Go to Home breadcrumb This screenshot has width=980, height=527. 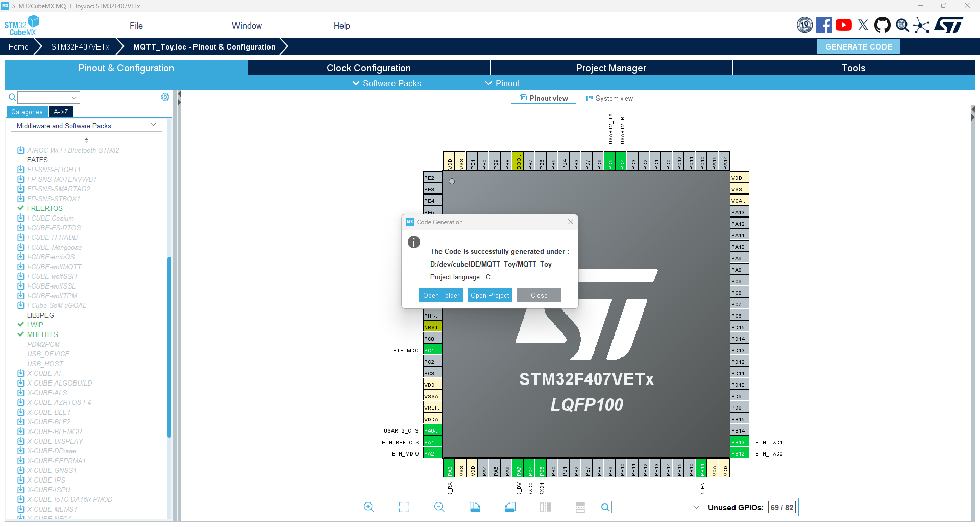point(18,46)
